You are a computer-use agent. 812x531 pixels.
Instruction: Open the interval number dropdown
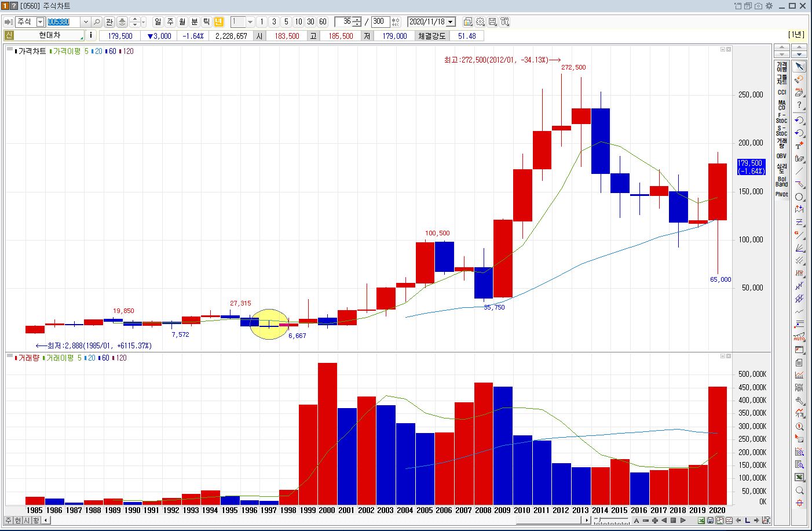coord(250,22)
